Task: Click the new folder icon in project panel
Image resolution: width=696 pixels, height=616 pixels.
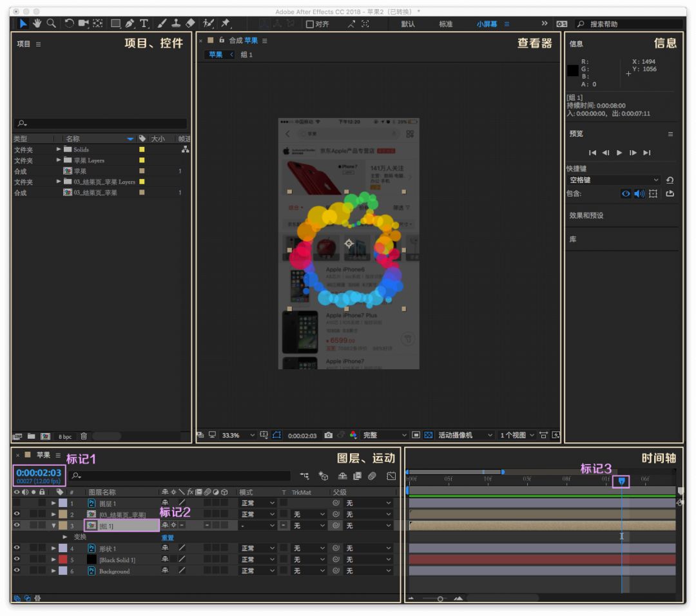Action: point(31,436)
